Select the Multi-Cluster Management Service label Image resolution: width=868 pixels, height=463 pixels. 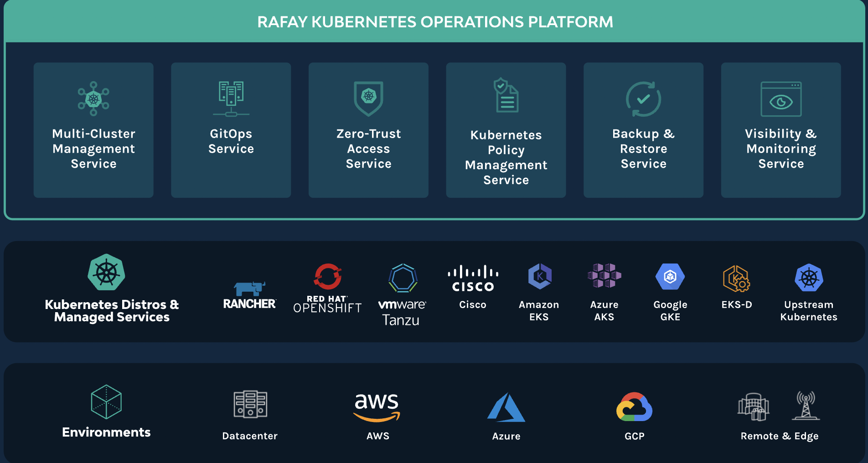click(x=93, y=149)
